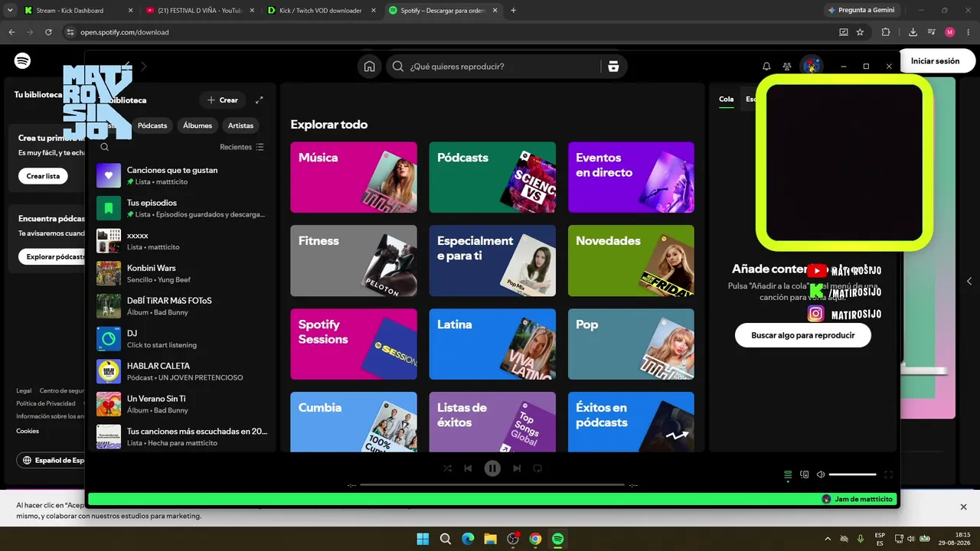Viewport: 980px width, 551px height.
Task: Open the Novedades browse card
Action: click(631, 260)
